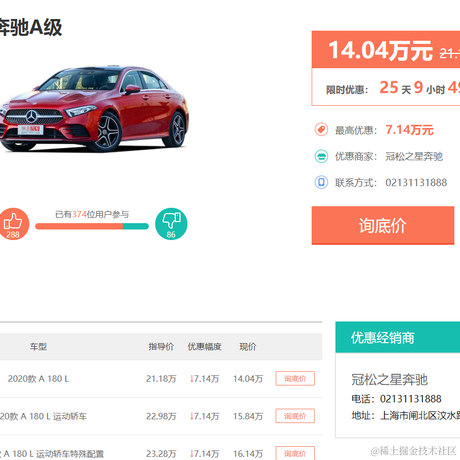This screenshot has width=460, height=460.
Task: Click phone number next to 联系方式
Action: coord(416,183)
